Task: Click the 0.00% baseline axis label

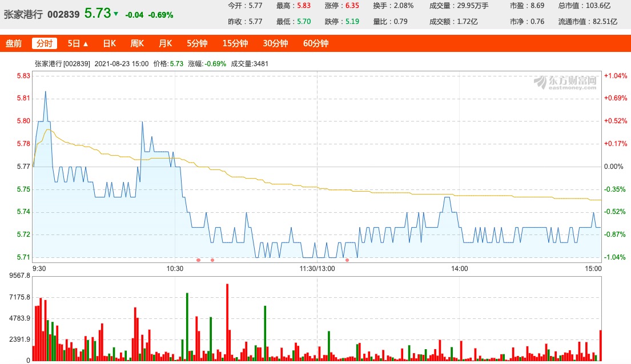Action: point(613,167)
